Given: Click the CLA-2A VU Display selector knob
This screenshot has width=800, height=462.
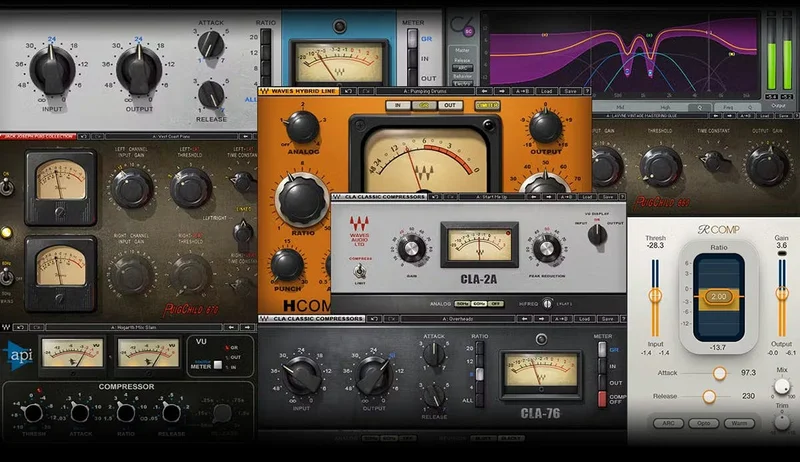Looking at the screenshot, I should [596, 234].
